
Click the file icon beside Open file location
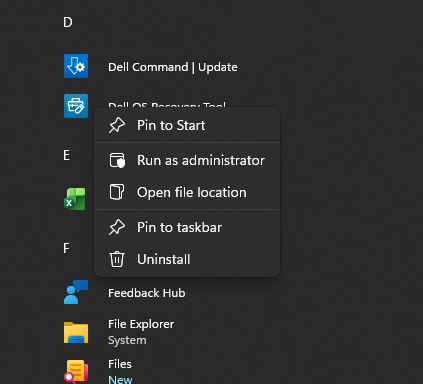point(117,192)
